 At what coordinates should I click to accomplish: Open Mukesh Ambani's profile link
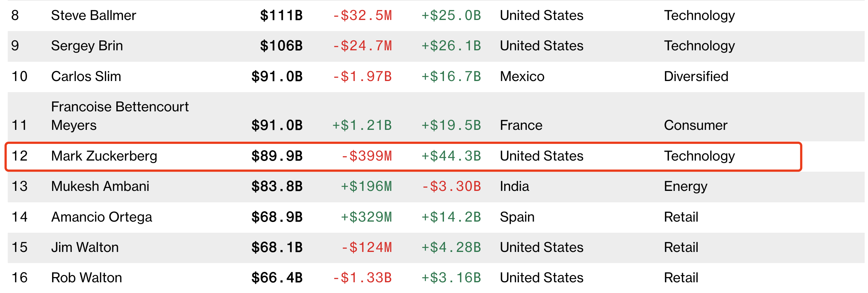(100, 186)
